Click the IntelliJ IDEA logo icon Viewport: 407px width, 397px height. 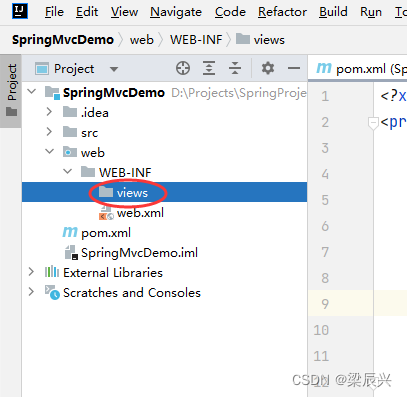click(20, 11)
